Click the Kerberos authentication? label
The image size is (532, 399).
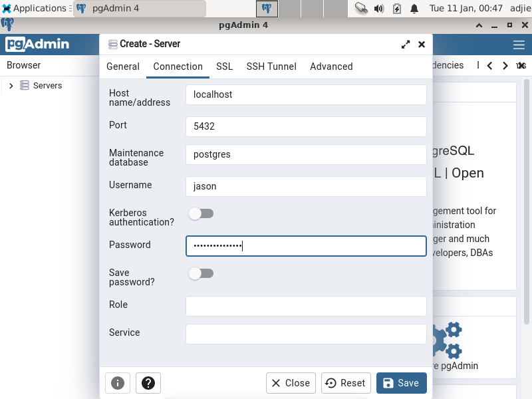(142, 217)
